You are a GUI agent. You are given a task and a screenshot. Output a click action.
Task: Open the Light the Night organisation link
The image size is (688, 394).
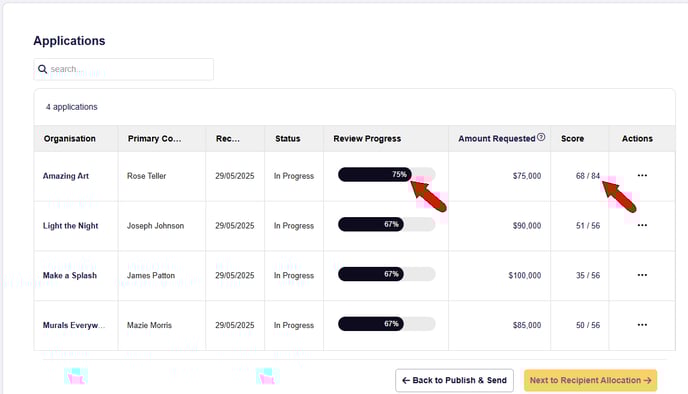point(70,226)
